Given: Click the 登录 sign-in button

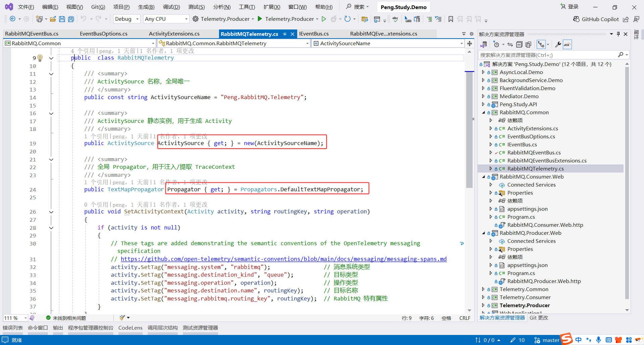Looking at the screenshot, I should [x=570, y=7].
